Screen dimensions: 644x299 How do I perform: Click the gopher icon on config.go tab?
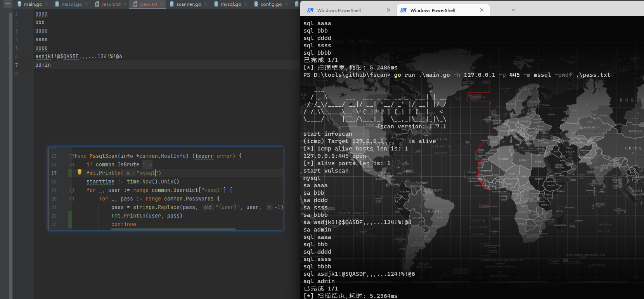pyautogui.click(x=256, y=4)
